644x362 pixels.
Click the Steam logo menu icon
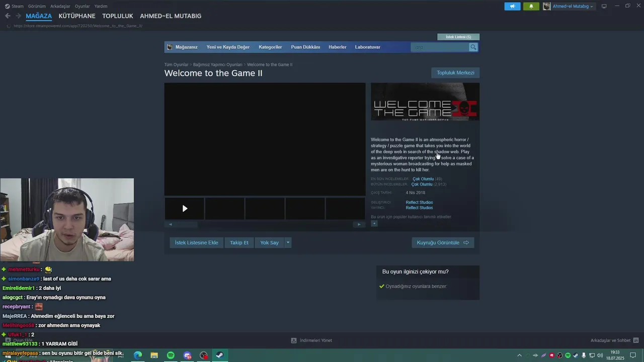pyautogui.click(x=7, y=6)
